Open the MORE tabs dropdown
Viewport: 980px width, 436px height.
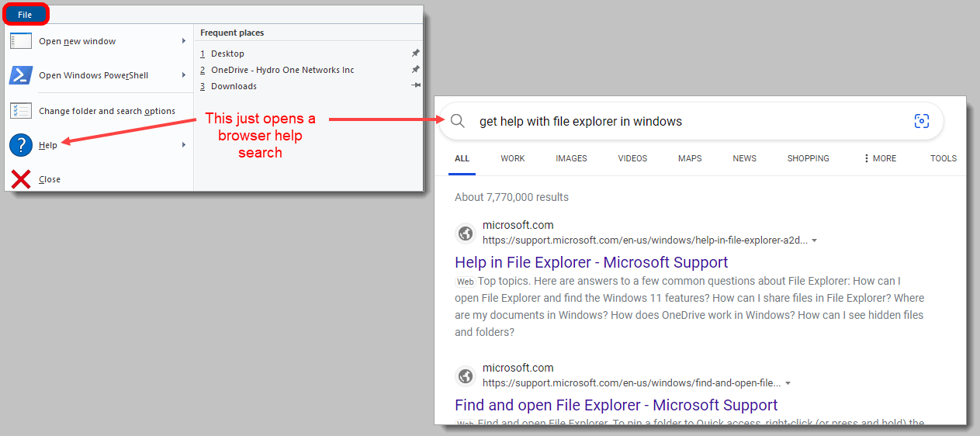pyautogui.click(x=880, y=158)
